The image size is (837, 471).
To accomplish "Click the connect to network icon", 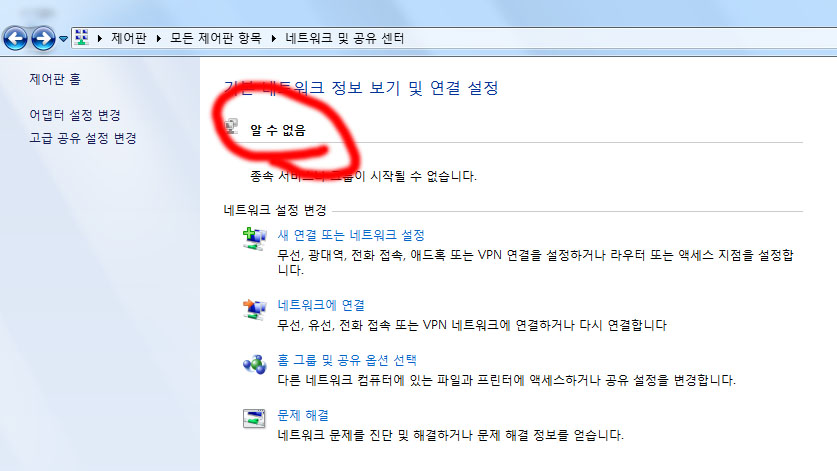I will 255,309.
